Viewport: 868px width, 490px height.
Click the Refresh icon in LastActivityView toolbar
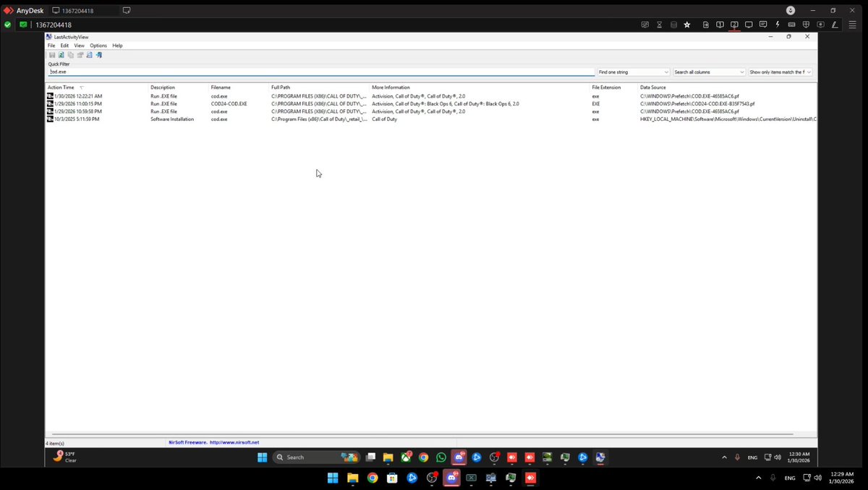[61, 55]
